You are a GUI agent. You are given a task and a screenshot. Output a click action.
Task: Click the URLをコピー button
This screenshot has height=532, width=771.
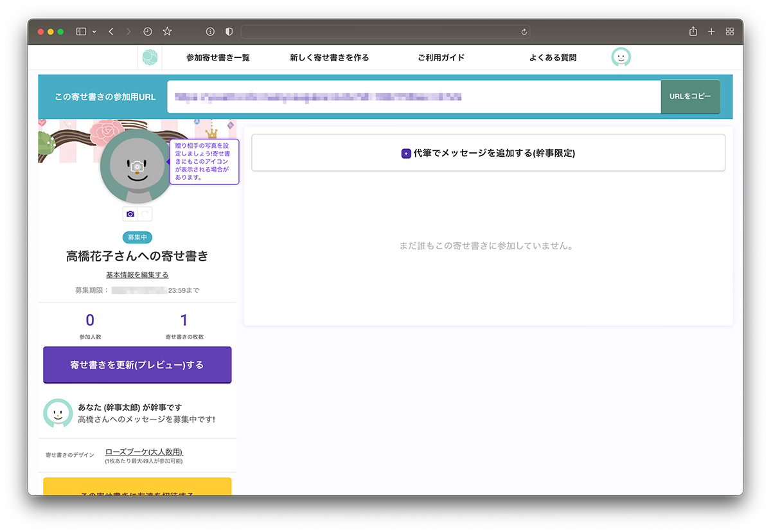click(x=690, y=97)
